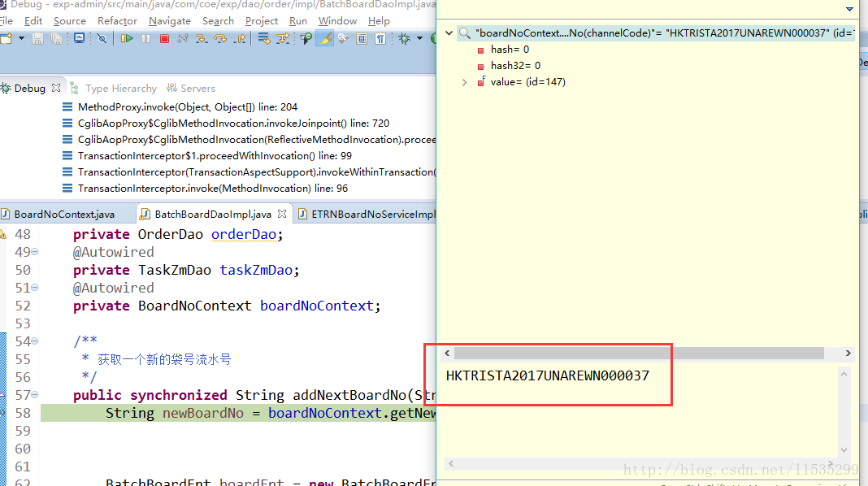Open the Navigate menu
This screenshot has width=868, height=486.
tap(170, 21)
